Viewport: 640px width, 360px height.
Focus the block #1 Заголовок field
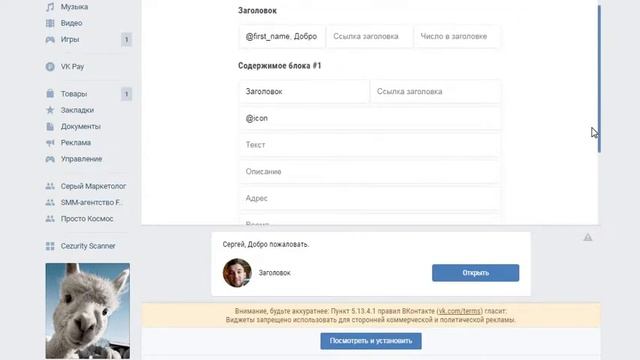pyautogui.click(x=304, y=91)
